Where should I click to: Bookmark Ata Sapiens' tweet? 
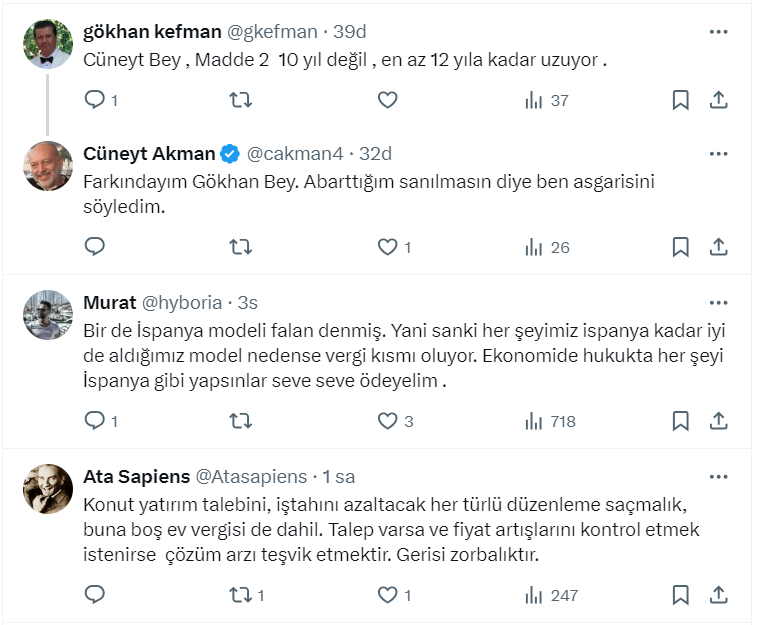coord(680,595)
